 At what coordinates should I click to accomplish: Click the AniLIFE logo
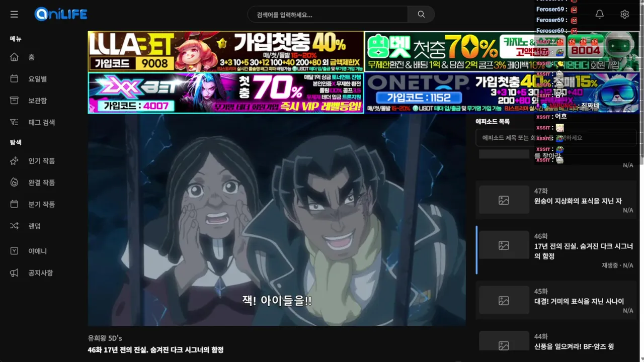pyautogui.click(x=61, y=14)
